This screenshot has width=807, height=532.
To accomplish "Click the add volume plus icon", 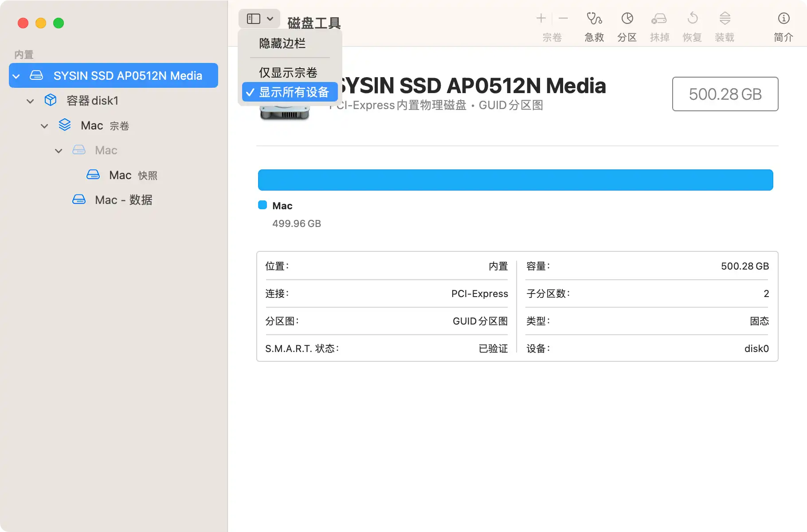I will click(x=541, y=18).
